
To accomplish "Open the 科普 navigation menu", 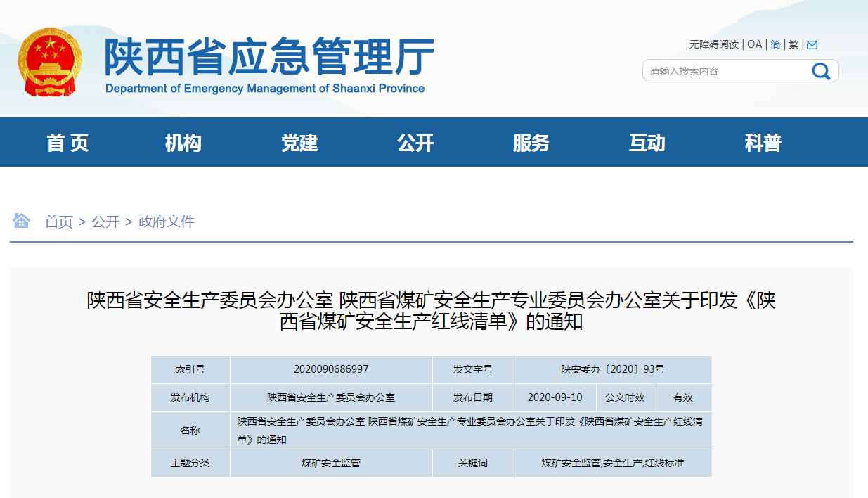I will [763, 143].
